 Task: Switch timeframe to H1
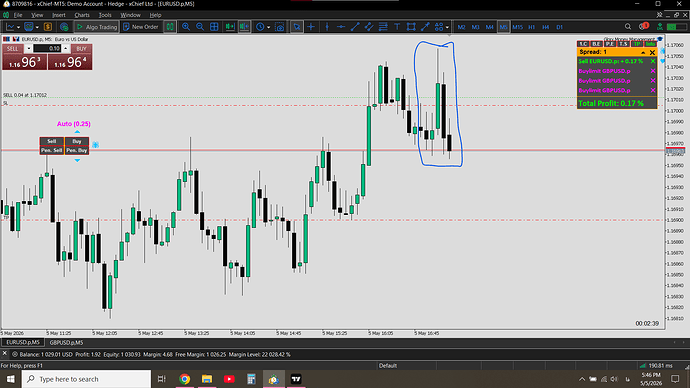click(x=532, y=27)
